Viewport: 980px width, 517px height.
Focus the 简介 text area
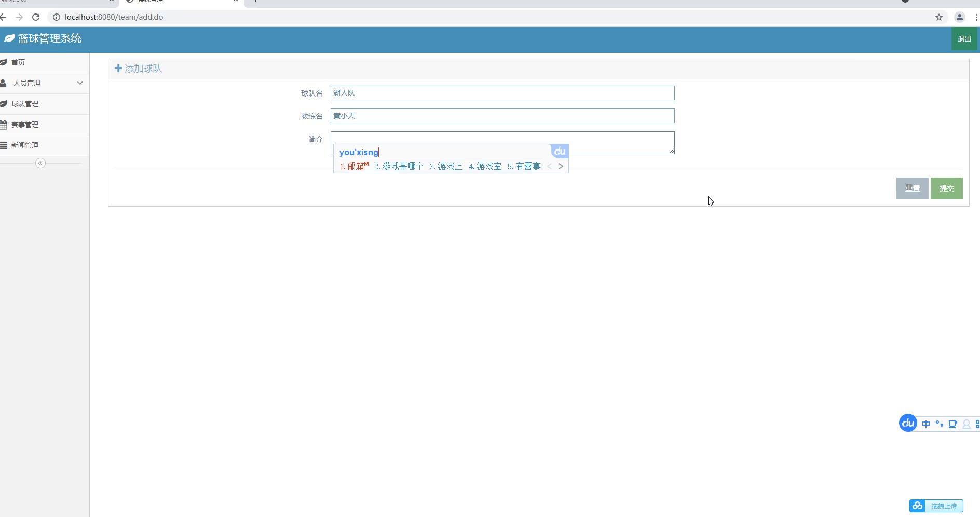(502, 143)
